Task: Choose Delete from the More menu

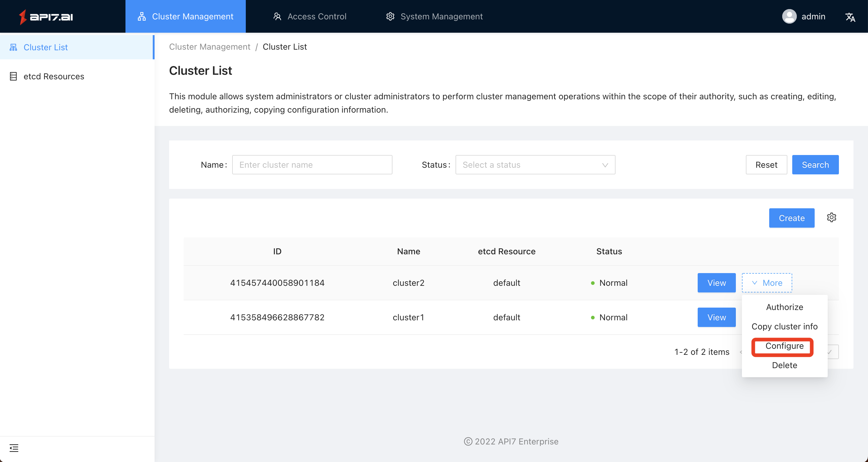Action: [784, 365]
